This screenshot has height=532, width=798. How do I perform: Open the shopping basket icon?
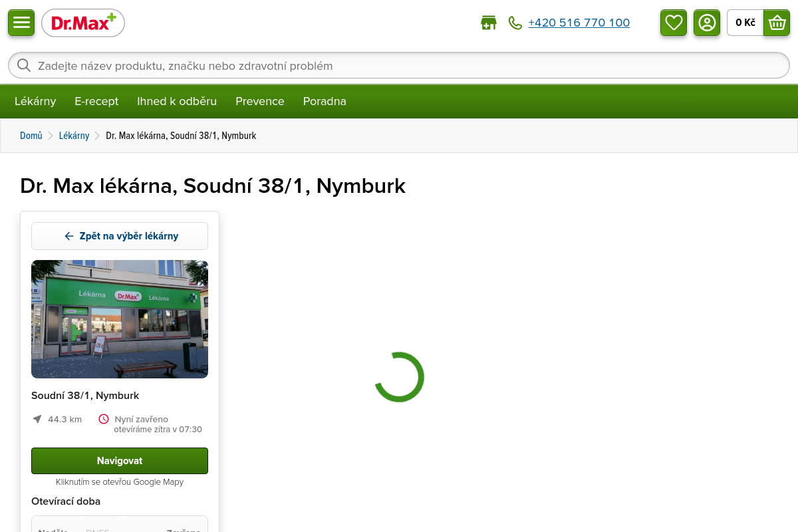(x=777, y=23)
